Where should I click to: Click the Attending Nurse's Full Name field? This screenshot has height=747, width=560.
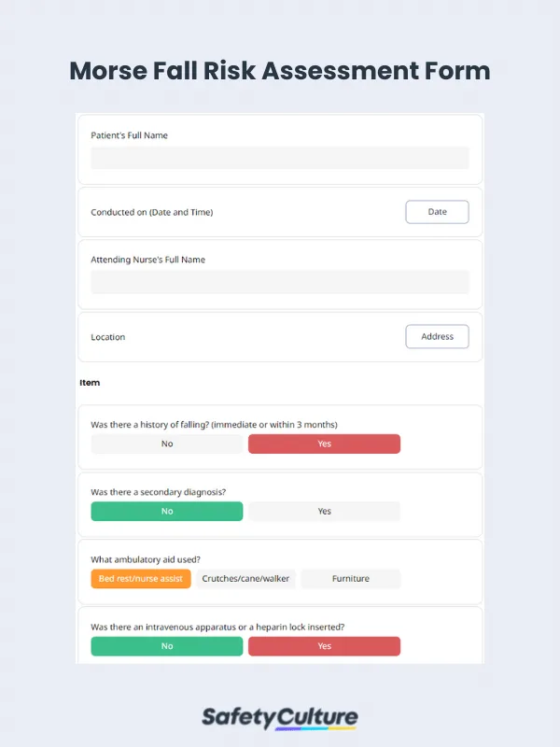pyautogui.click(x=279, y=282)
